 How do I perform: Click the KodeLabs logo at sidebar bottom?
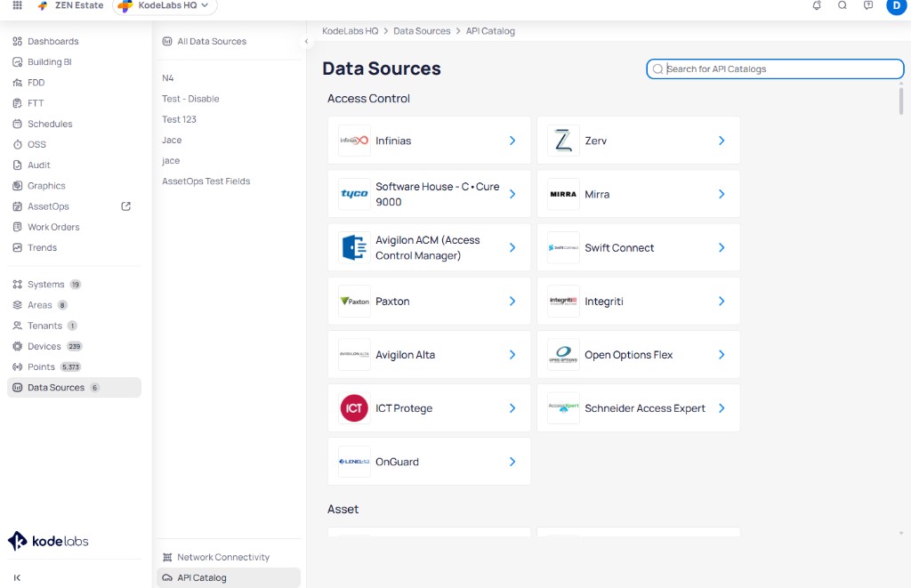(48, 541)
